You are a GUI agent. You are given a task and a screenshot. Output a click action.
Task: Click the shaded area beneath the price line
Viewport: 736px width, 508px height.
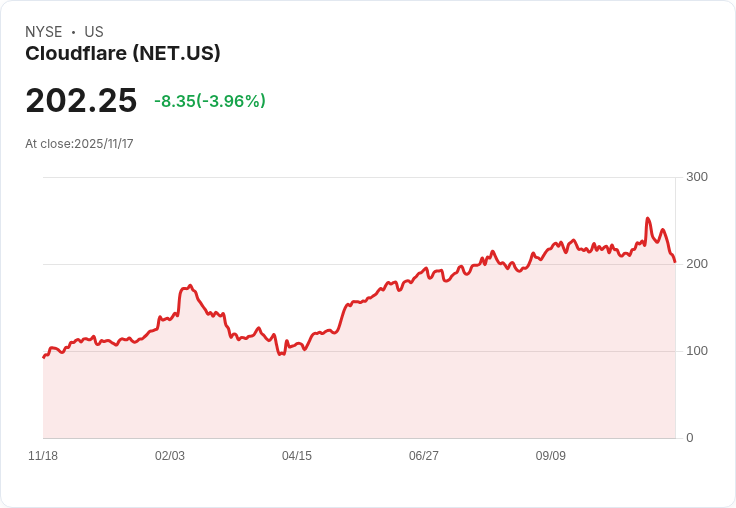coord(400,380)
